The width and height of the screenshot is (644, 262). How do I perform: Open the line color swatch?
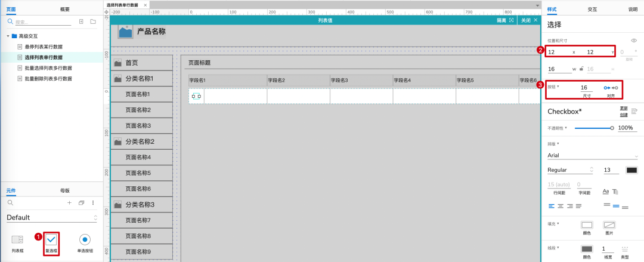click(x=587, y=249)
